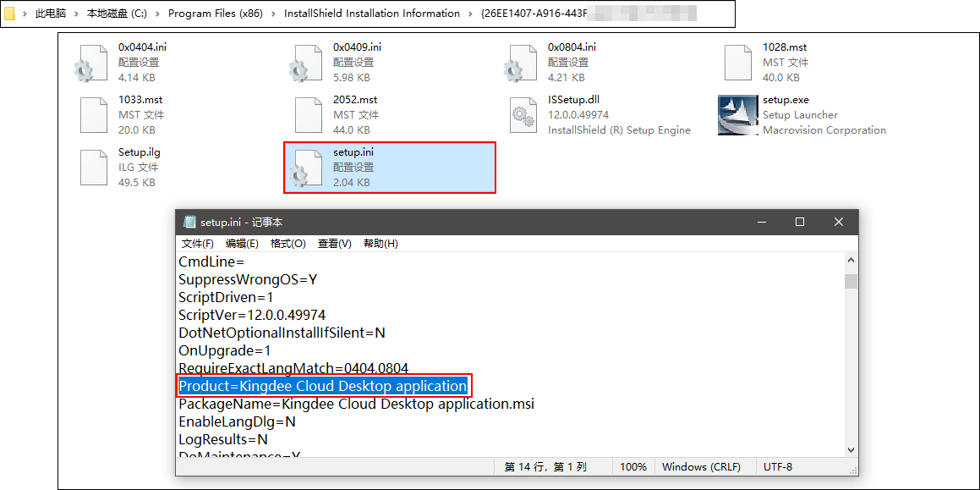This screenshot has width=980, height=490.
Task: Click the Notepad icon in title bar
Action: (189, 223)
